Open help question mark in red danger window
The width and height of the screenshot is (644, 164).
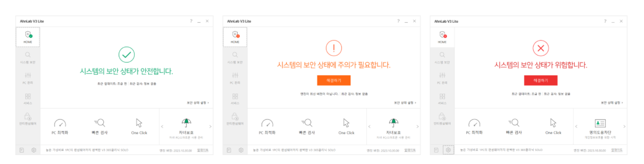click(605, 21)
